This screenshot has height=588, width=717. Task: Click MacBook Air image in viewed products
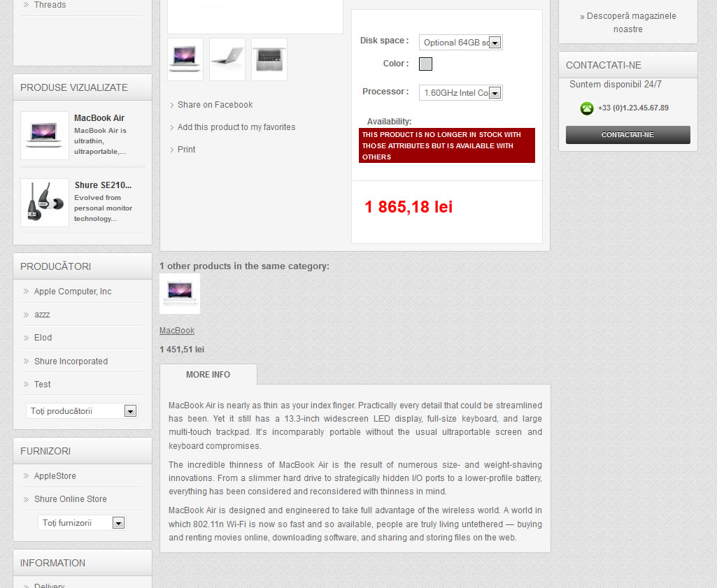(45, 136)
